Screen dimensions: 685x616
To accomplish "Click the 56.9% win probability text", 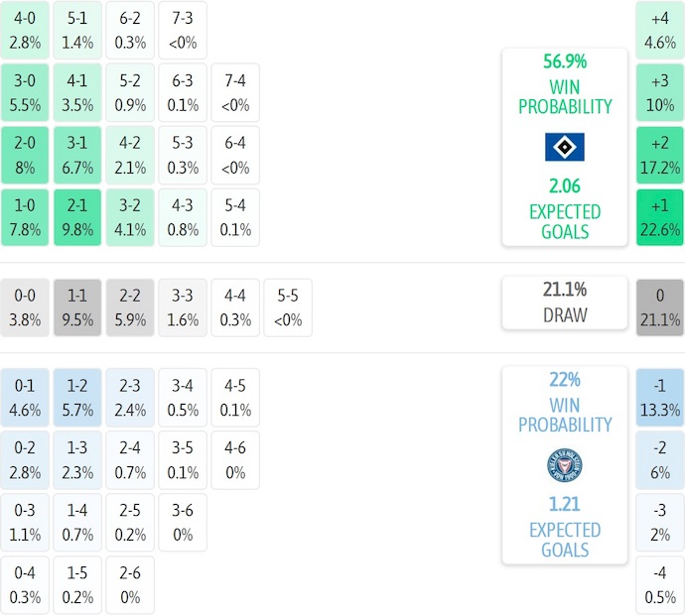I will click(x=564, y=62).
